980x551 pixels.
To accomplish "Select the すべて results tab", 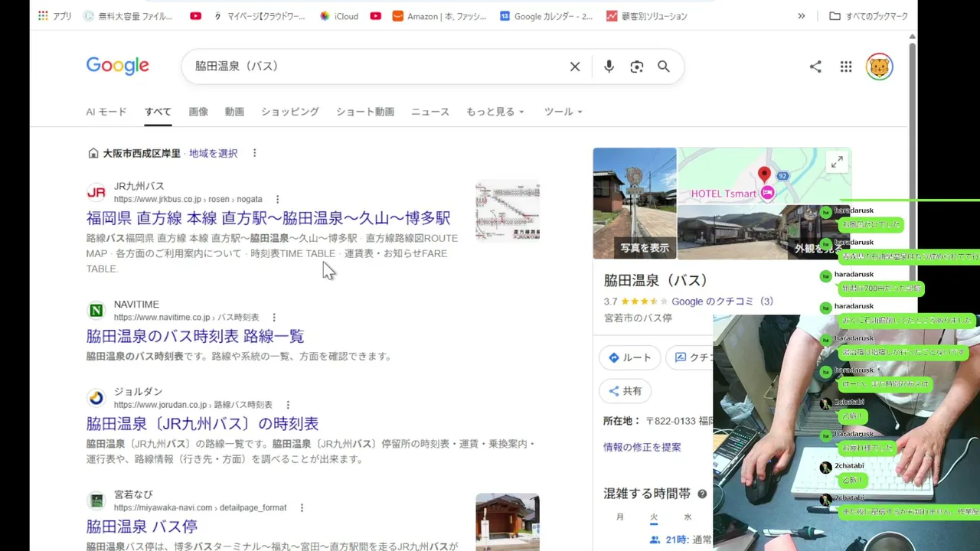I will click(158, 112).
